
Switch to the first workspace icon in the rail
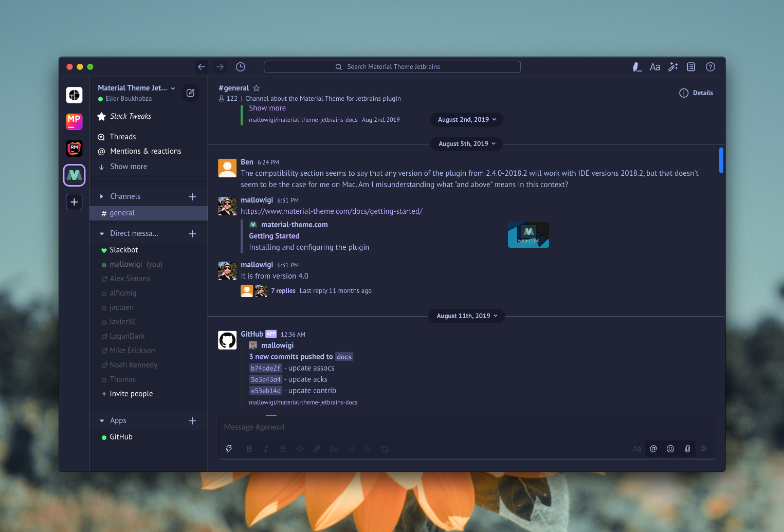point(75,95)
